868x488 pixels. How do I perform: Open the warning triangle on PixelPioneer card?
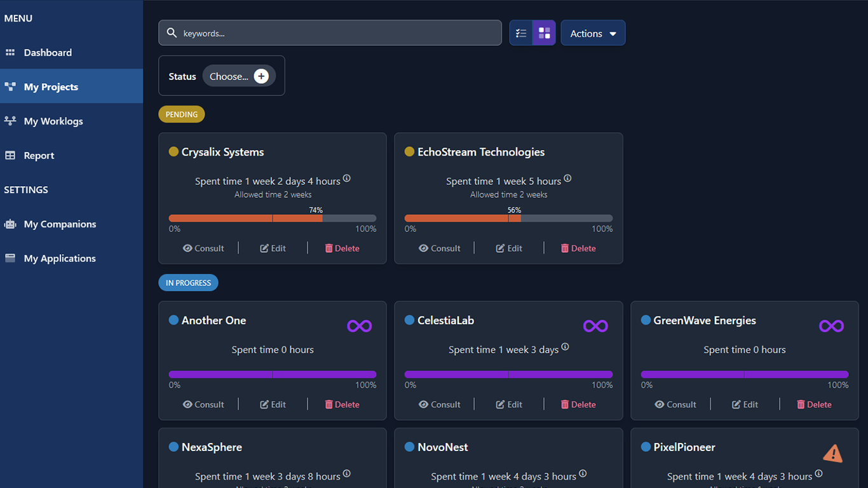pyautogui.click(x=833, y=452)
